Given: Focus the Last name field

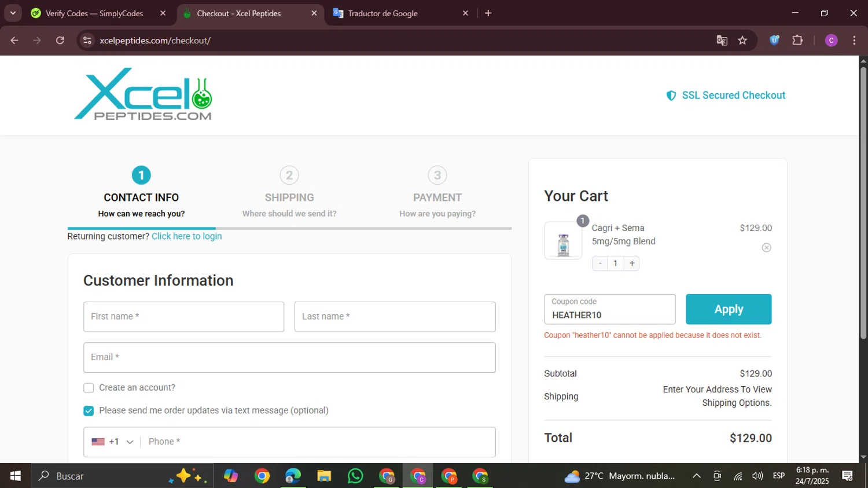Looking at the screenshot, I should pyautogui.click(x=395, y=317).
